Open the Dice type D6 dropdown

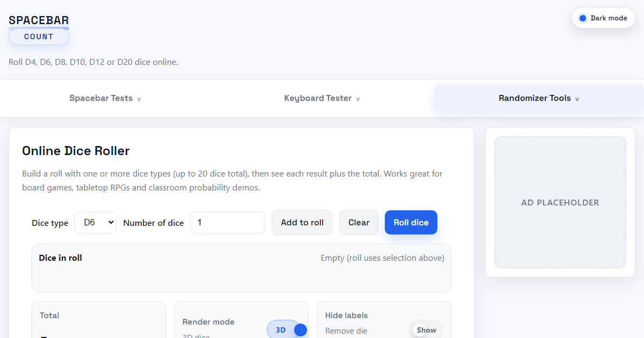(x=96, y=223)
